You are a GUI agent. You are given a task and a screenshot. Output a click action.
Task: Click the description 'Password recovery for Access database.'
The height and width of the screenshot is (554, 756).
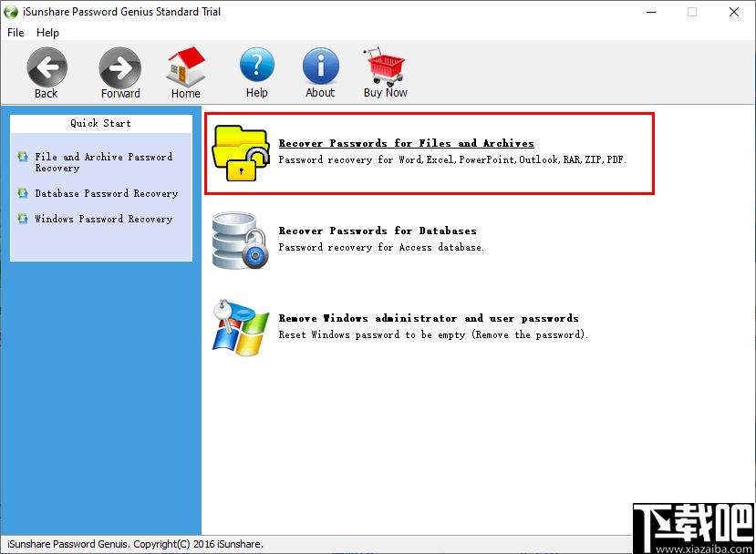tap(381, 247)
